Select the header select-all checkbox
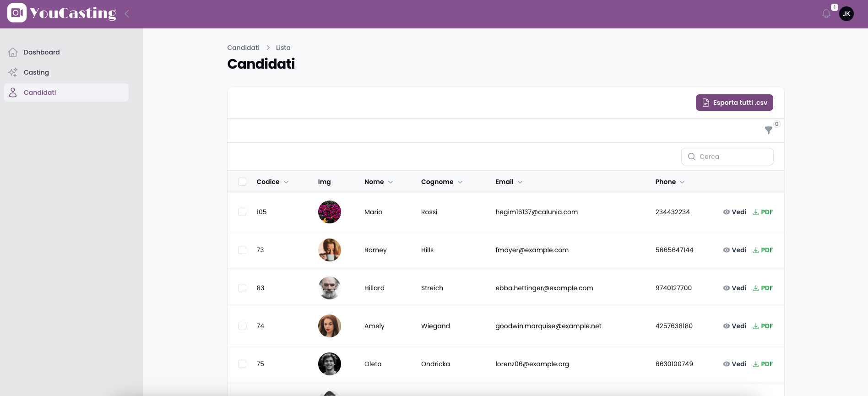The width and height of the screenshot is (868, 396). click(x=242, y=182)
